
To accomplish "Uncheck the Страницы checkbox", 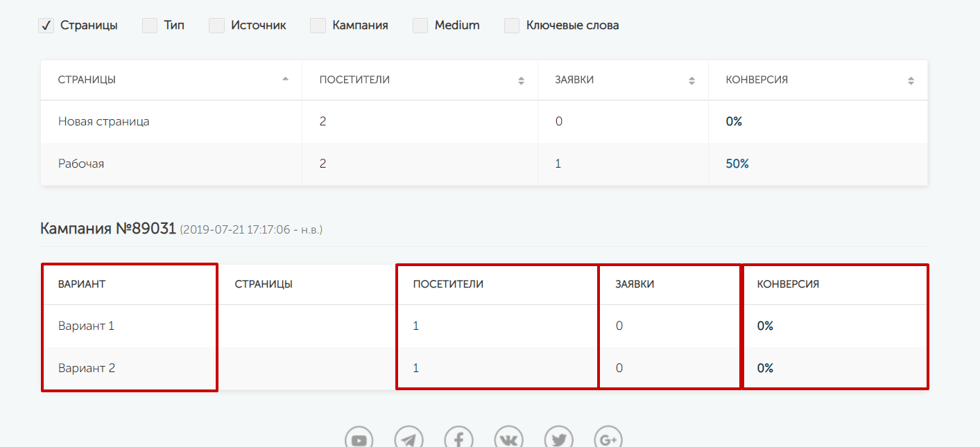I will click(x=46, y=26).
